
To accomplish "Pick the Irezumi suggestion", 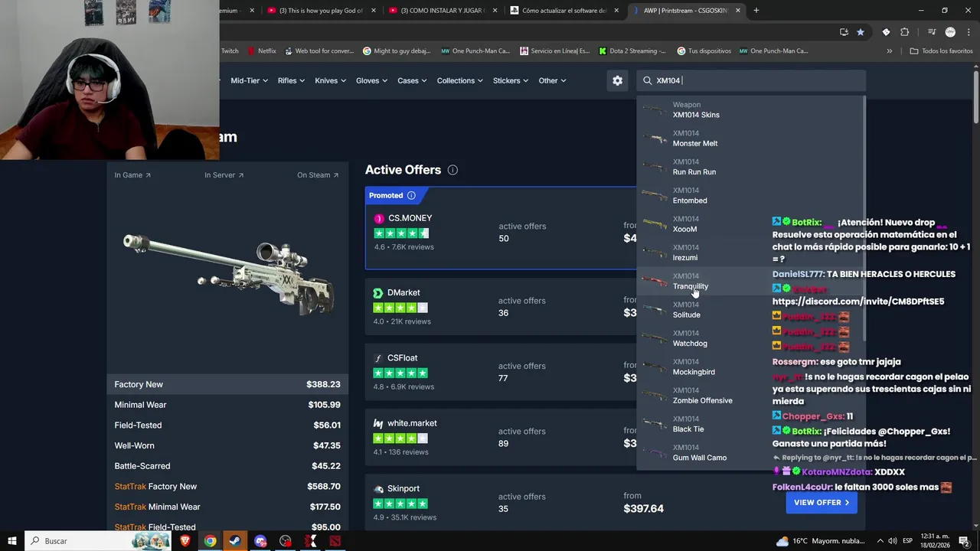I will 750,253.
